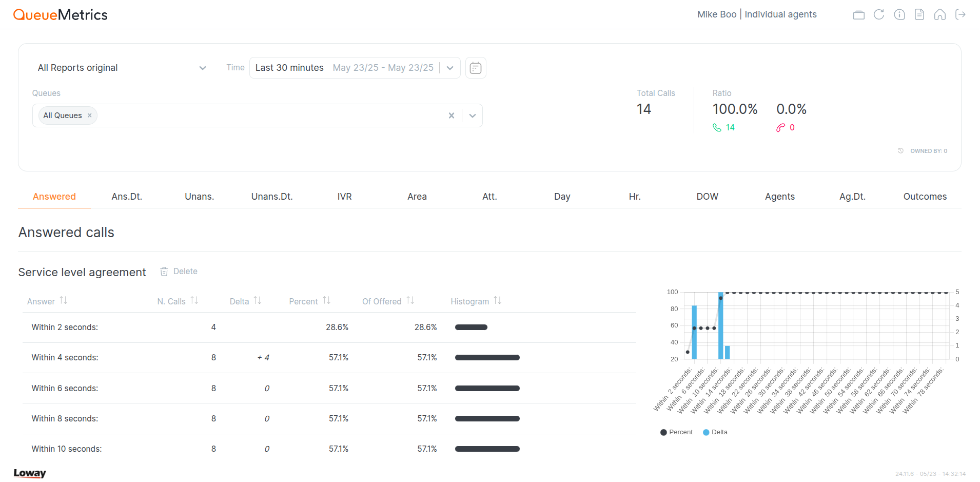Click the history icon beside Owned by

click(901, 150)
